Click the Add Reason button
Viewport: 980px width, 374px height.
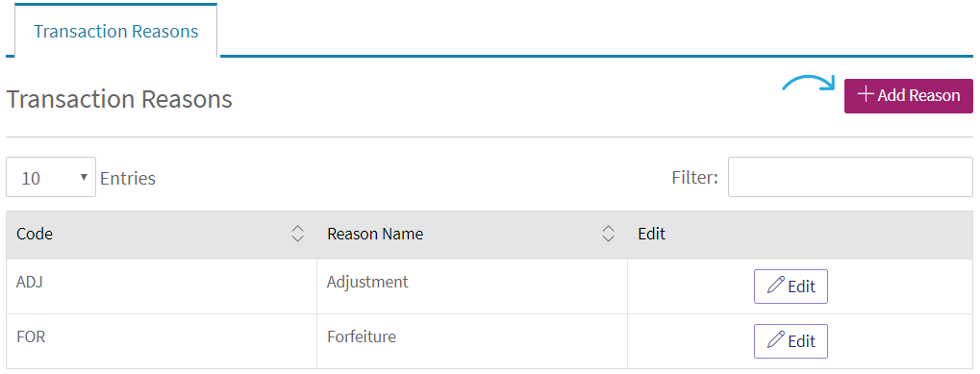coord(908,95)
